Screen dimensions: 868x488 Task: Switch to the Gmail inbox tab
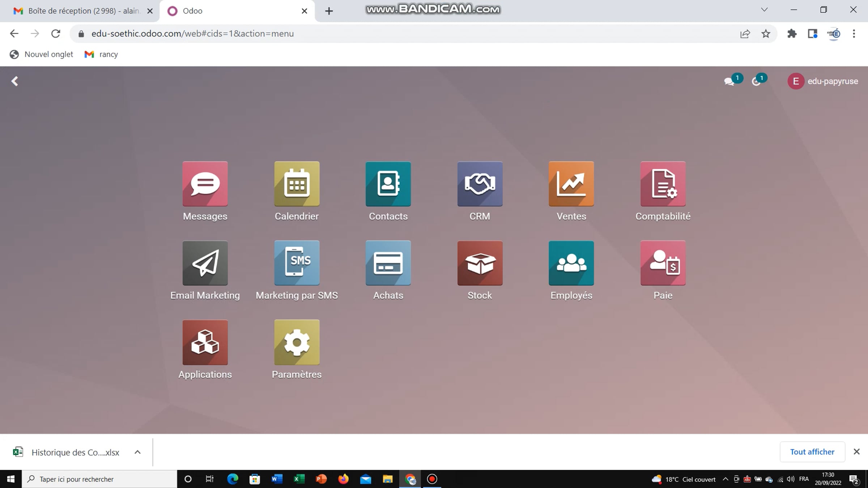tap(78, 11)
